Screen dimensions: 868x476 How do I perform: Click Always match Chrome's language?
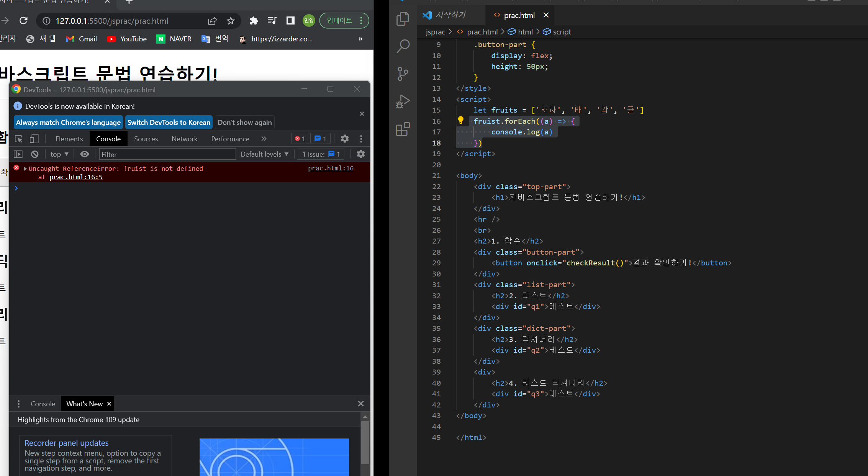click(x=68, y=123)
